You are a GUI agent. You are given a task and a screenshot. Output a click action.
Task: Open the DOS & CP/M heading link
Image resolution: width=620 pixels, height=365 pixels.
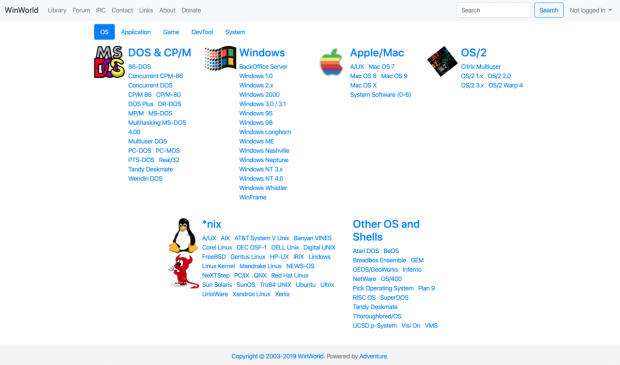[x=160, y=53]
